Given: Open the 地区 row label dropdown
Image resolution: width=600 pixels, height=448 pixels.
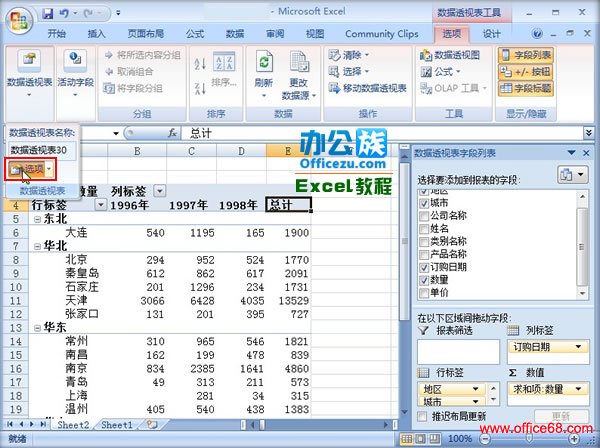Looking at the screenshot, I should click(475, 389).
